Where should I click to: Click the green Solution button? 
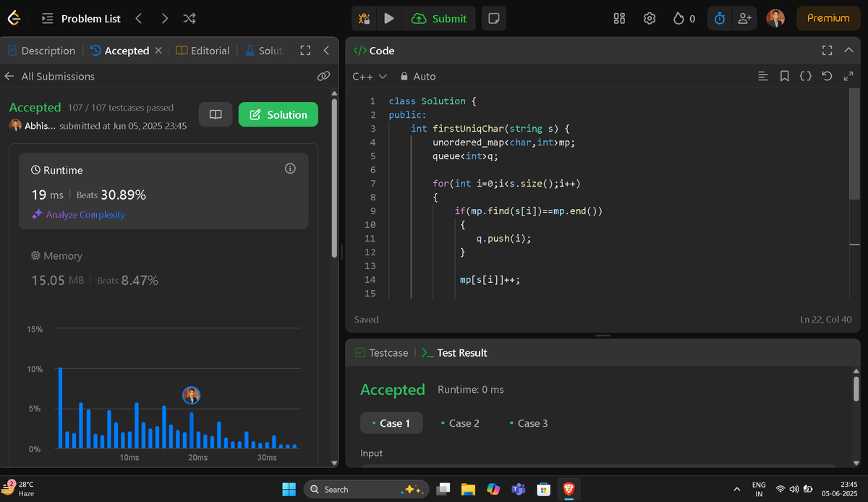point(278,114)
